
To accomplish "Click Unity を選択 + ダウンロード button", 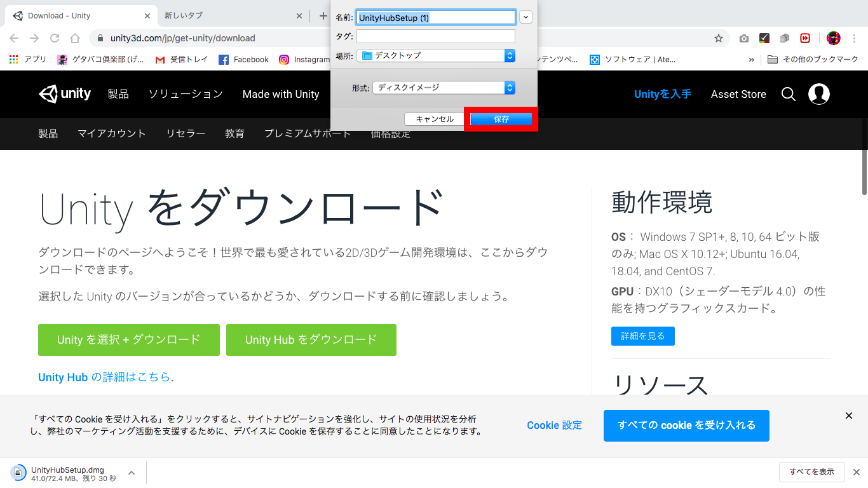I will click(129, 340).
